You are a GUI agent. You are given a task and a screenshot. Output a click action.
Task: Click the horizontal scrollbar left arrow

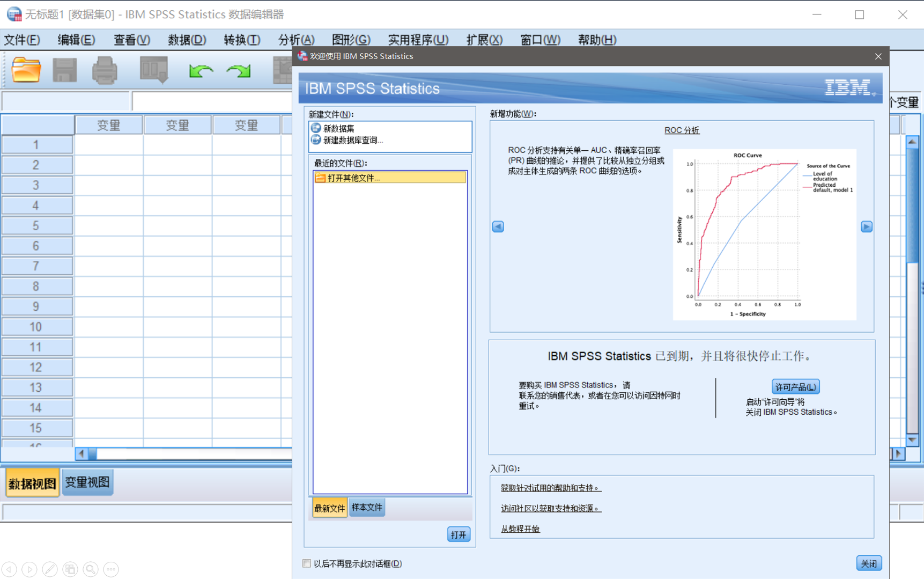click(82, 454)
